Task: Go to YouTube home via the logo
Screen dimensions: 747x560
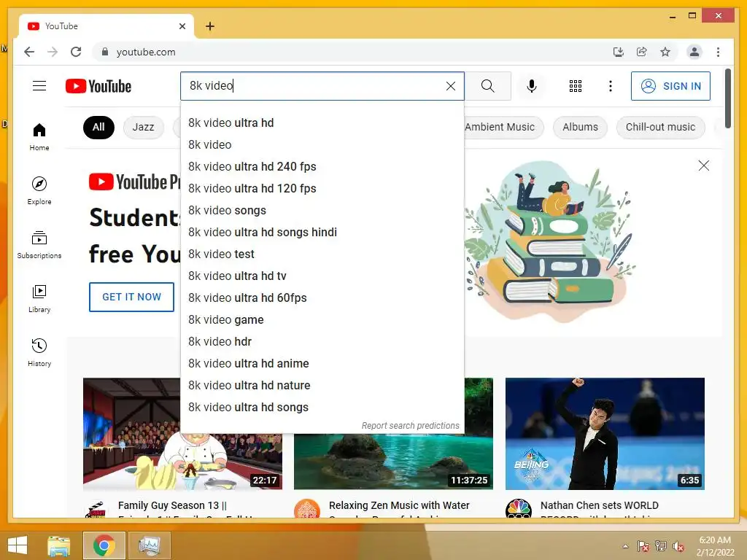Action: point(98,86)
